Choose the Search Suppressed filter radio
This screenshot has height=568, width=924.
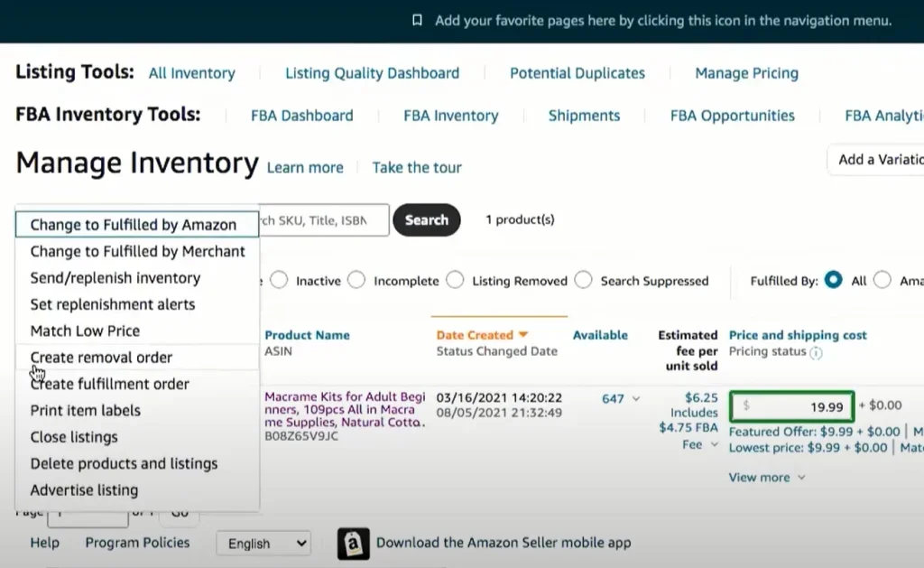click(x=584, y=281)
